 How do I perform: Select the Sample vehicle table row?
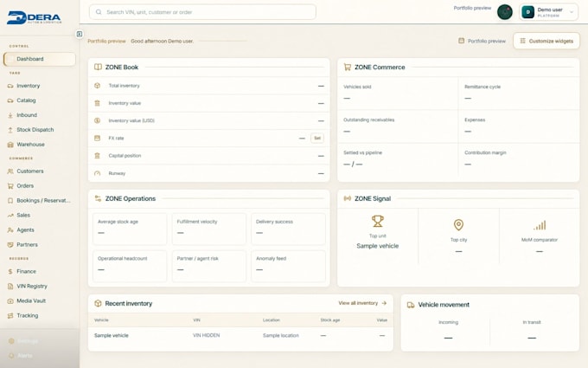tap(240, 335)
